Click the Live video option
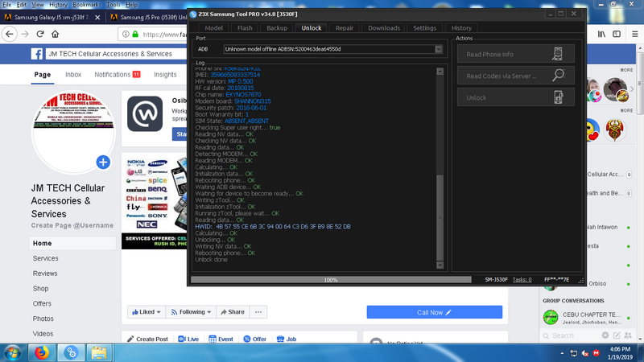The image size is (644, 362). tap(188, 339)
